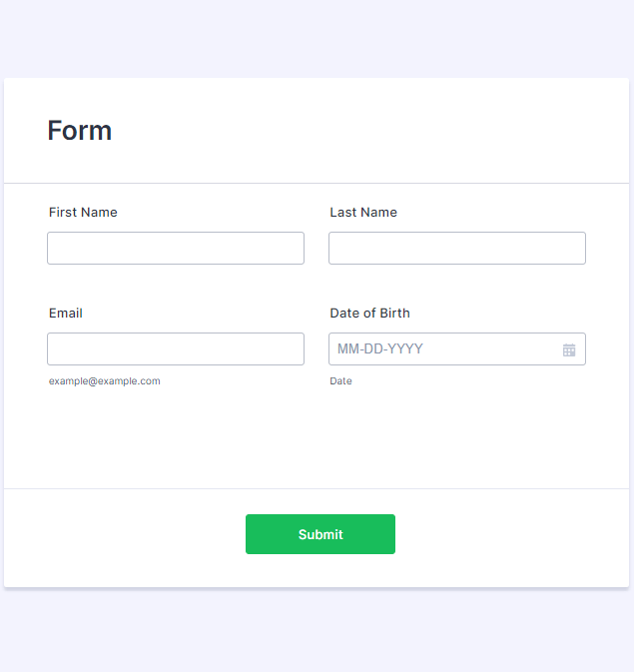Focus the Last Name input box
Image resolution: width=634 pixels, height=672 pixels.
point(456,249)
